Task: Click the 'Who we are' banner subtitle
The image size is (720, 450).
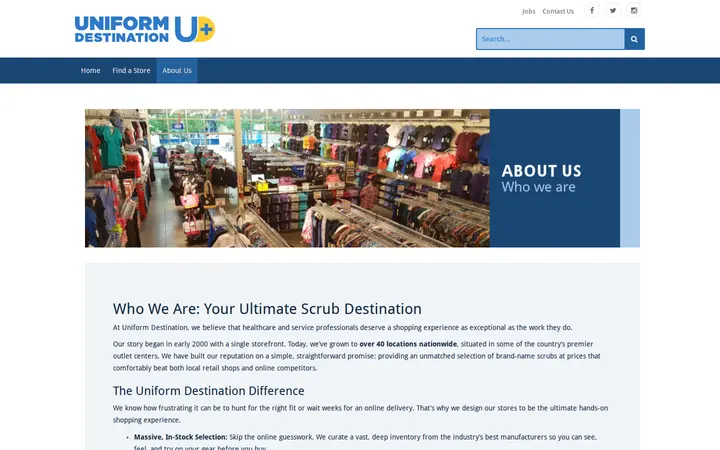Action: [x=538, y=187]
